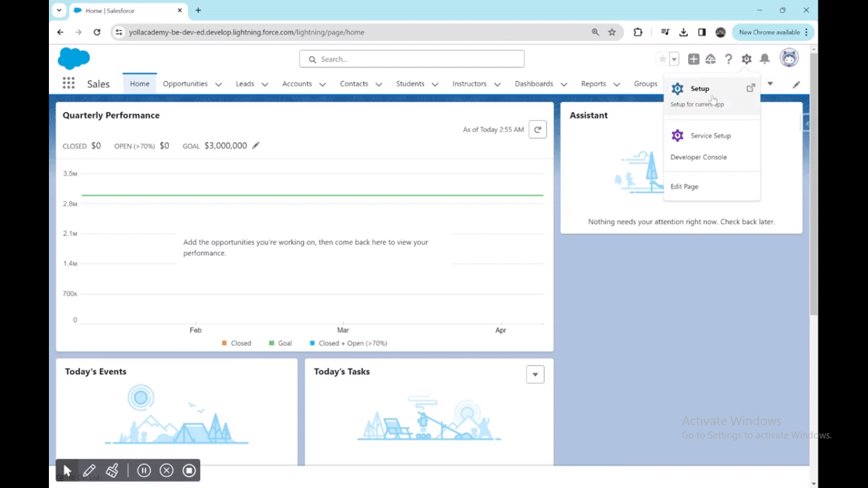
Task: Open Developer Console from menu
Action: click(712, 157)
